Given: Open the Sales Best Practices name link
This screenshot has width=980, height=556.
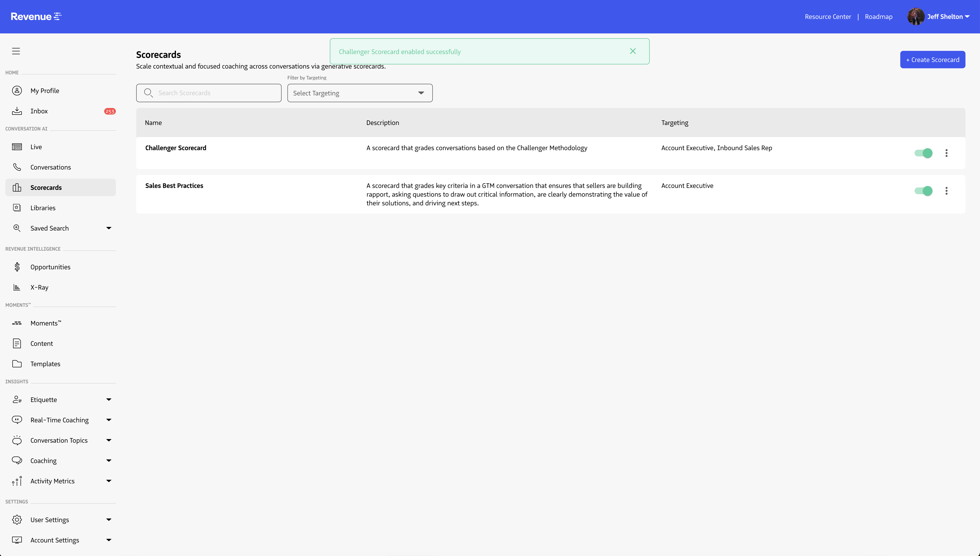Looking at the screenshot, I should [x=174, y=185].
